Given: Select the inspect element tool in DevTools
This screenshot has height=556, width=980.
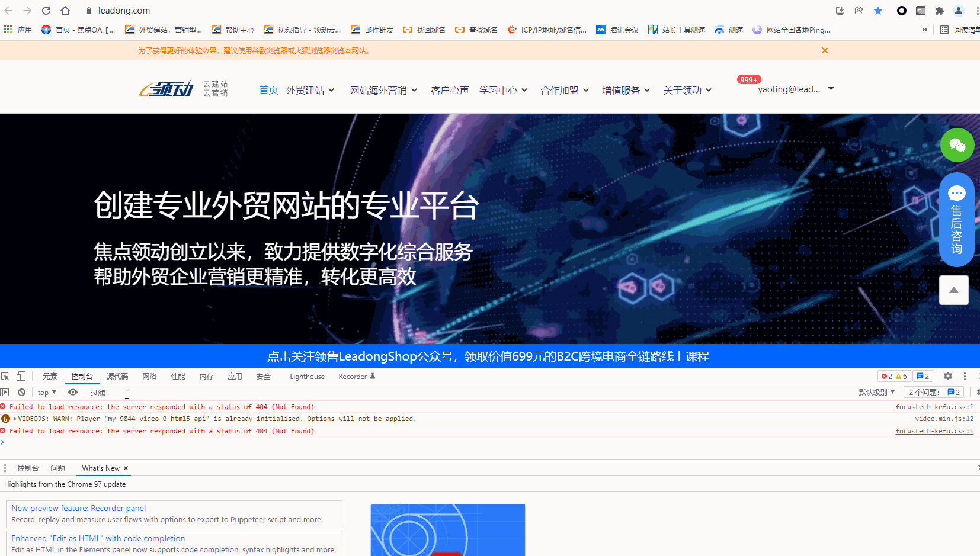Looking at the screenshot, I should pos(5,376).
